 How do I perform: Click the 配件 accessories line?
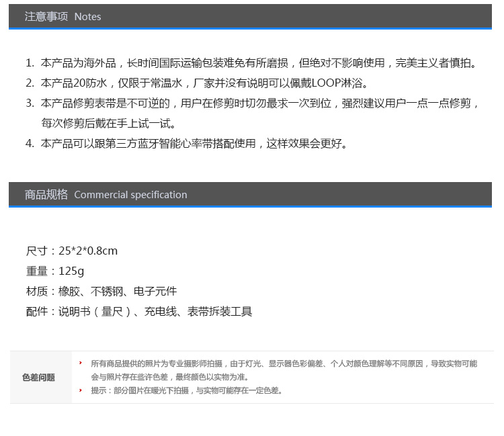pyautogui.click(x=139, y=311)
